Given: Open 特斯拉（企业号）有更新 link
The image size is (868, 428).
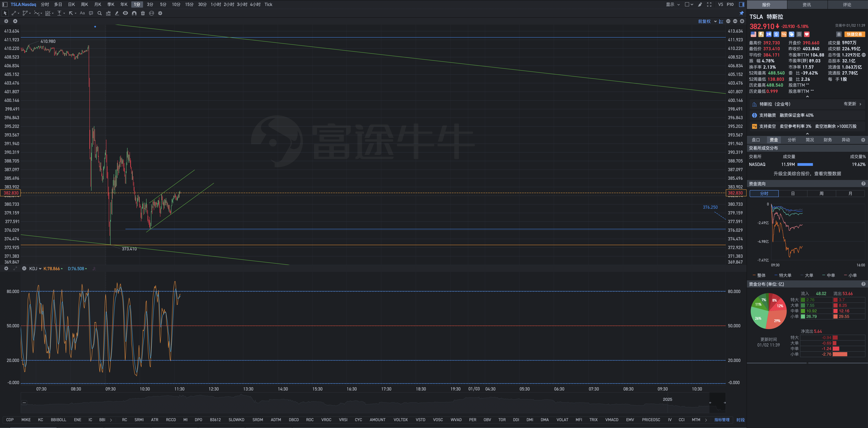Looking at the screenshot, I should click(x=807, y=104).
